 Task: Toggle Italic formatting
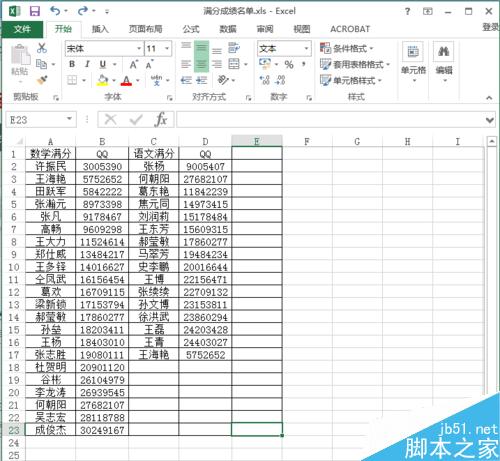point(87,64)
